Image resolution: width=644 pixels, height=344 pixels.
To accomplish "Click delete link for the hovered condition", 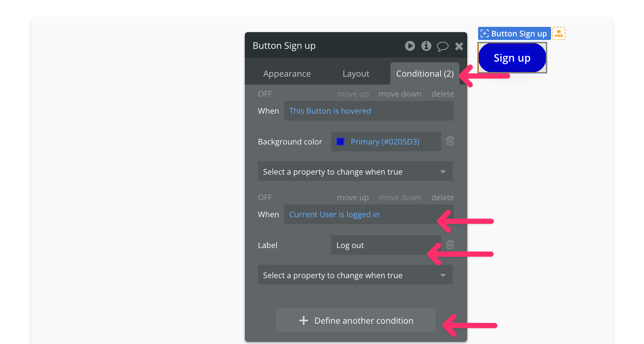I will click(442, 94).
